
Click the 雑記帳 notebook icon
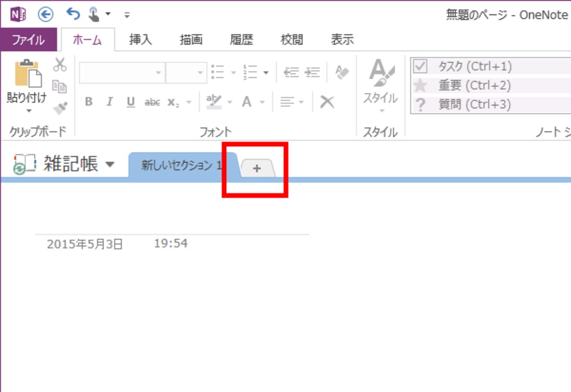24,164
